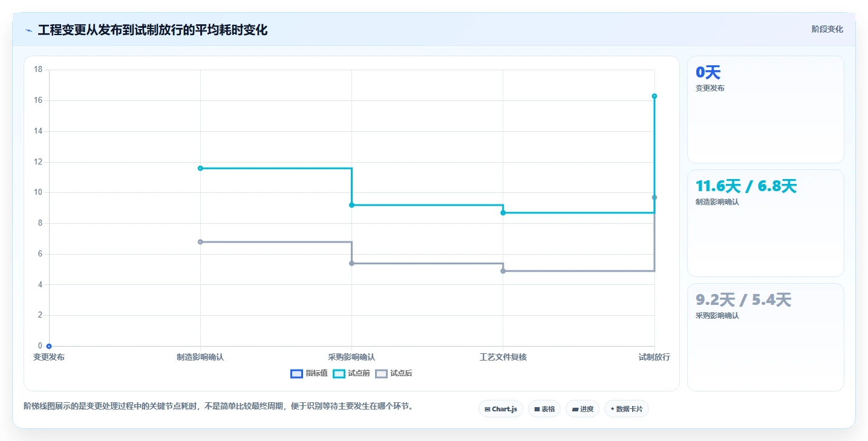Click the blue data point at 变更发布
This screenshot has width=868, height=441.
point(49,346)
